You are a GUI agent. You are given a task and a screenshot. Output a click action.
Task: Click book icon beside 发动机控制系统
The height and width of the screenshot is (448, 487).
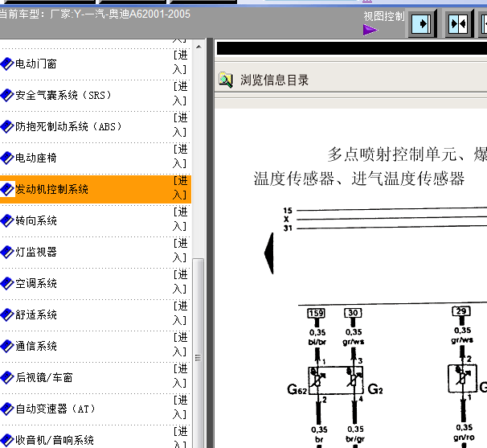coord(7,189)
